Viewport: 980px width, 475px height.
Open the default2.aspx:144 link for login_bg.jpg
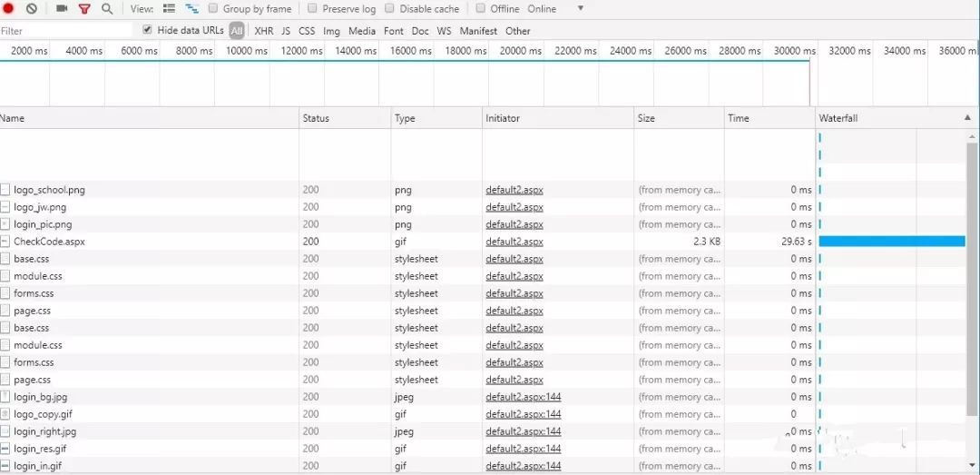(x=523, y=397)
